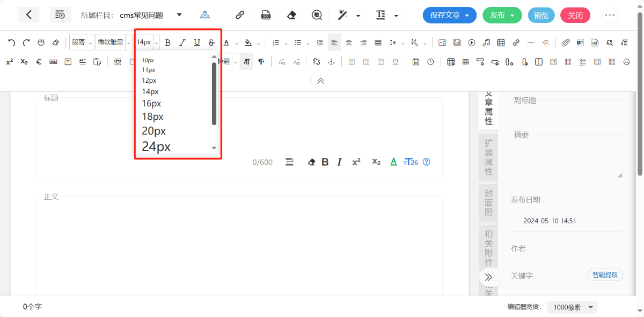
Task: Click the attachment paperclip icon
Action: [566, 42]
